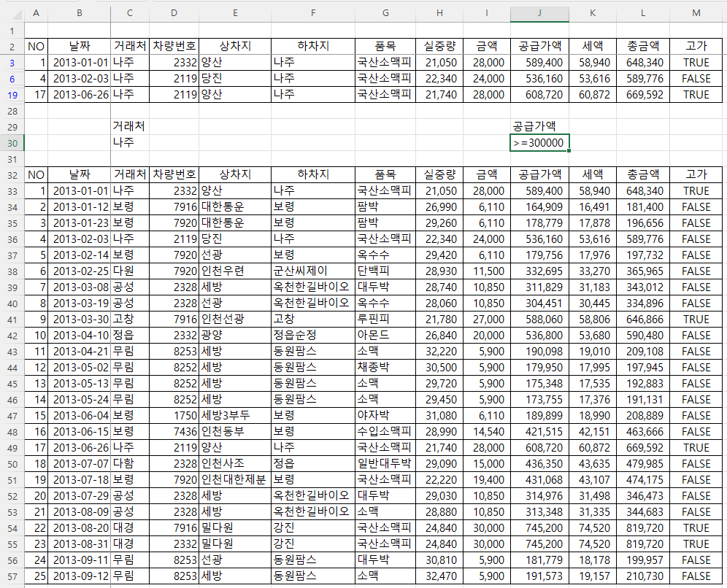Click header cell 고가 in row 2
The width and height of the screenshot is (727, 588).
point(696,47)
